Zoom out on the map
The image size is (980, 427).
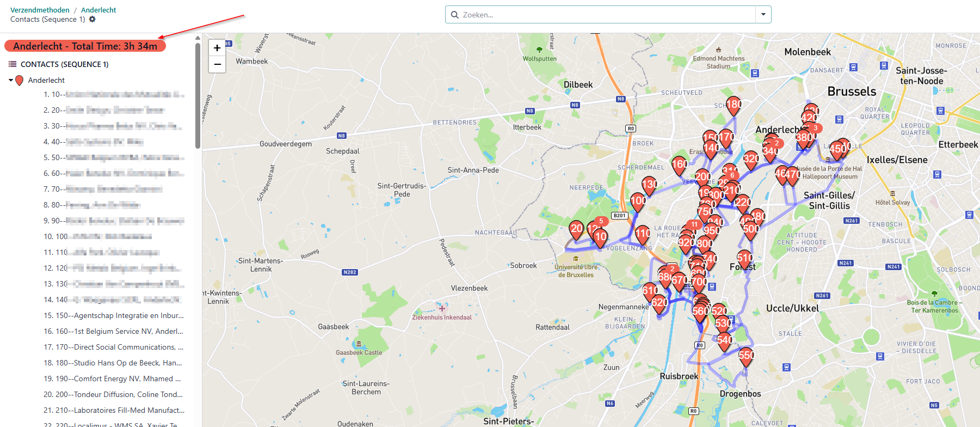(x=217, y=64)
